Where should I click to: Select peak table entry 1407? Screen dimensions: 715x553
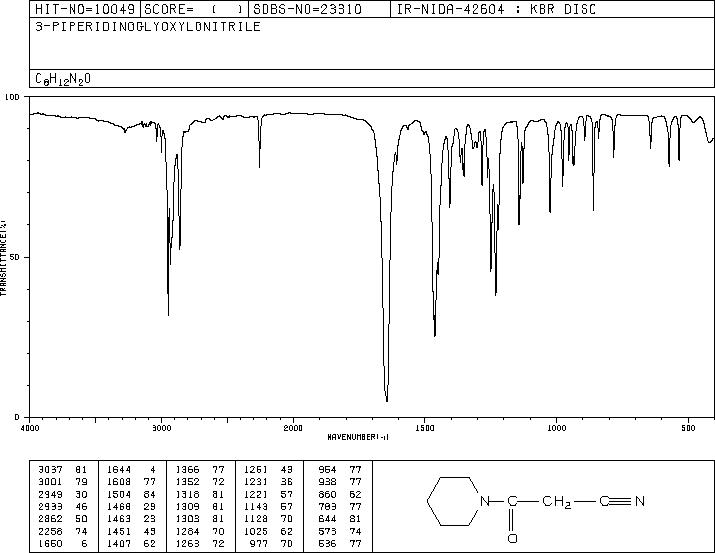[x=131, y=544]
